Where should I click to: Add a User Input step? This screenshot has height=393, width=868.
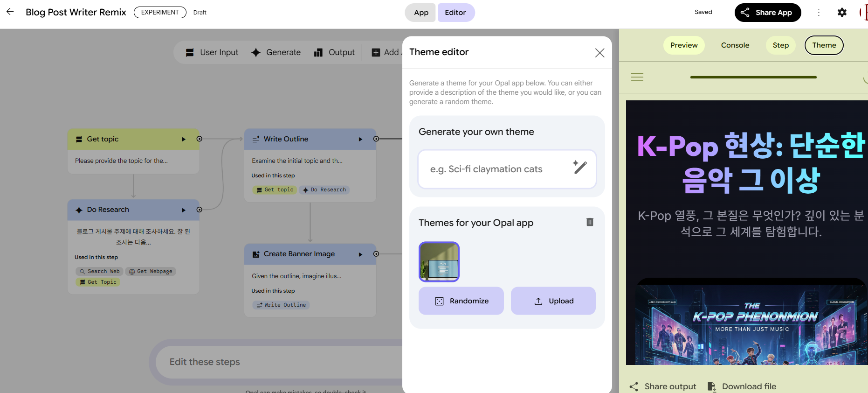(x=212, y=52)
